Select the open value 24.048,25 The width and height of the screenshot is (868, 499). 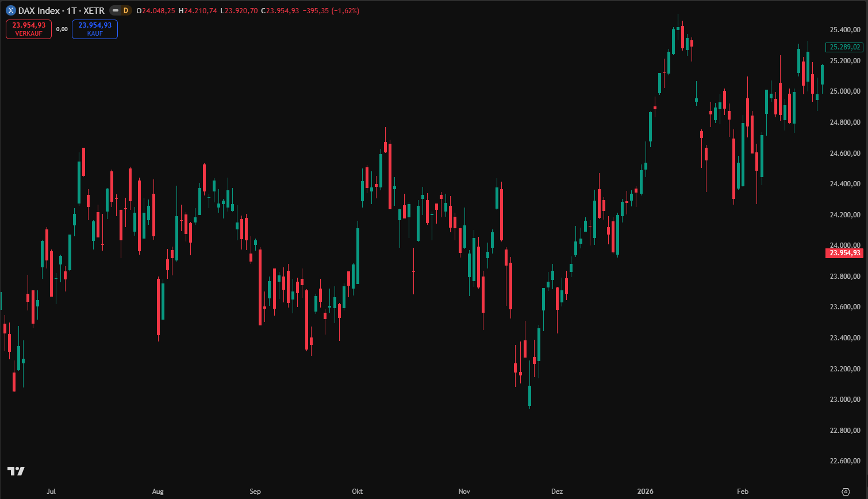tap(159, 10)
